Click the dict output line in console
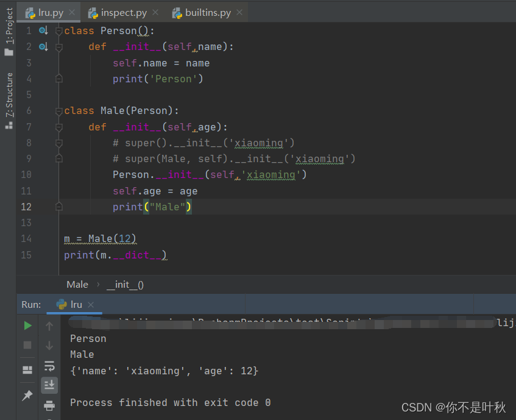Image resolution: width=516 pixels, height=420 pixels. (164, 371)
